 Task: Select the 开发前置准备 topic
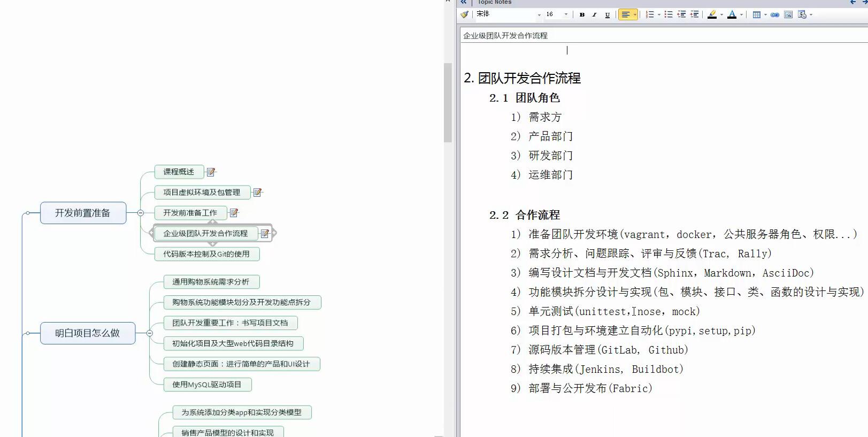tap(83, 213)
